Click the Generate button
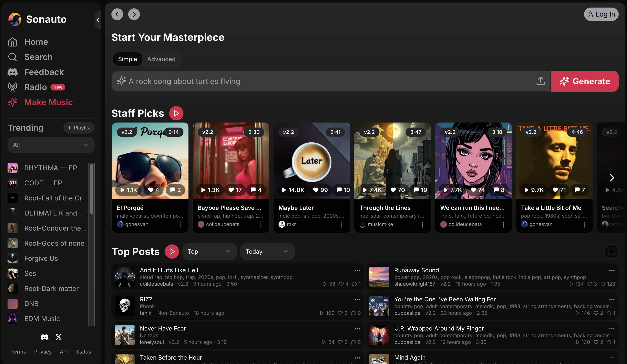 (x=584, y=81)
